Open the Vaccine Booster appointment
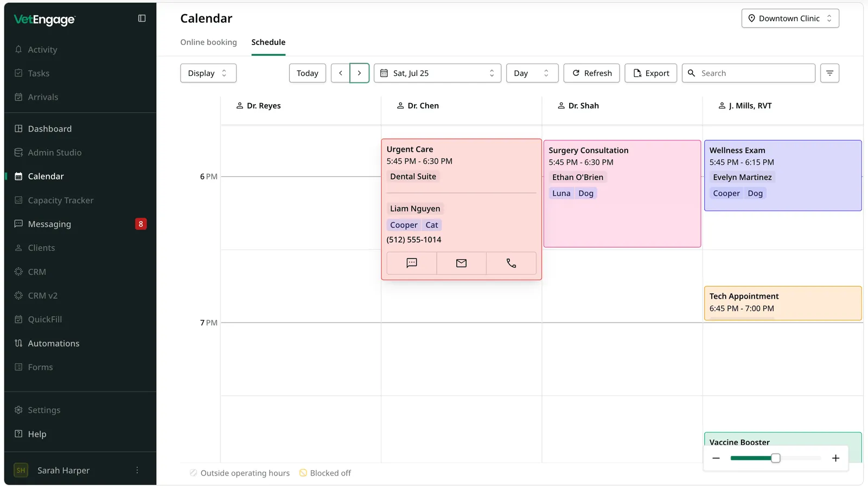868x489 pixels. pos(783,440)
